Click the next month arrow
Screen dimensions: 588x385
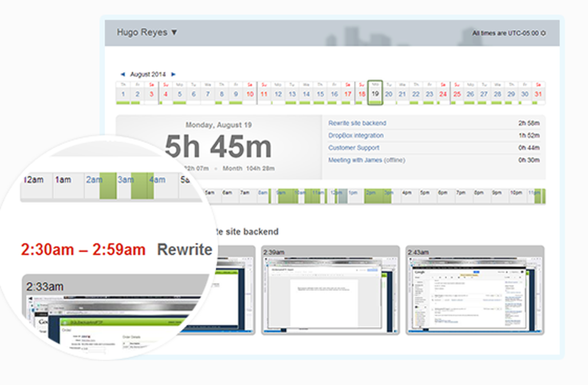173,75
